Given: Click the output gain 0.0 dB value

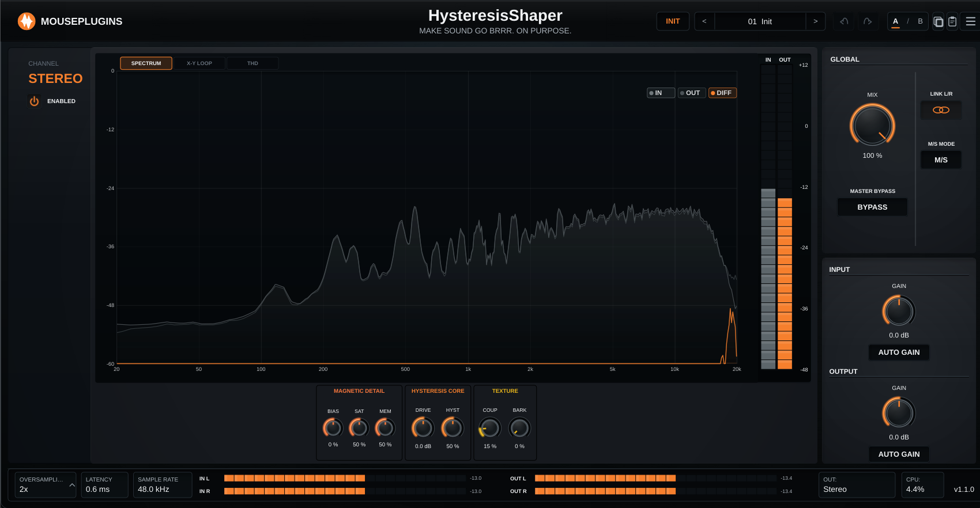Looking at the screenshot, I should click(899, 437).
